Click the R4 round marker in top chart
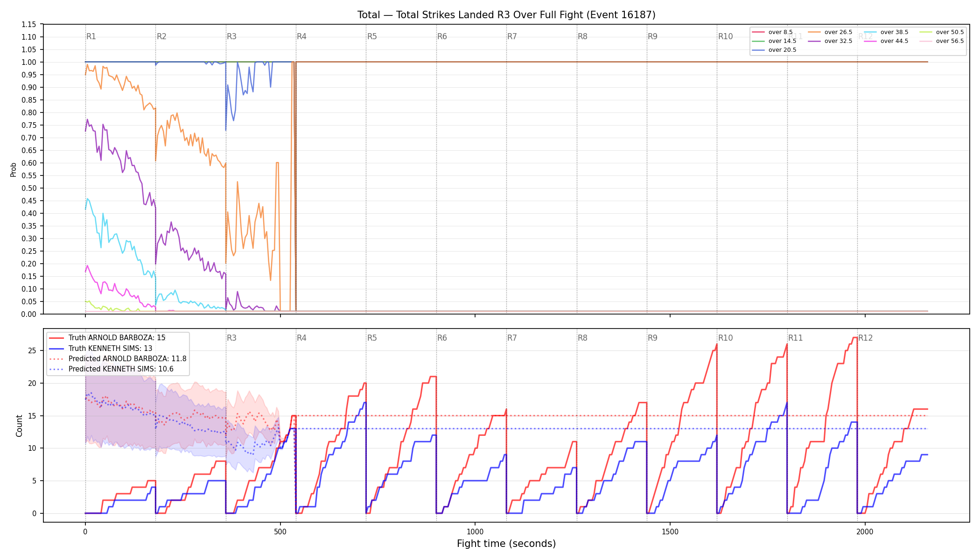980x560 pixels. coord(301,36)
